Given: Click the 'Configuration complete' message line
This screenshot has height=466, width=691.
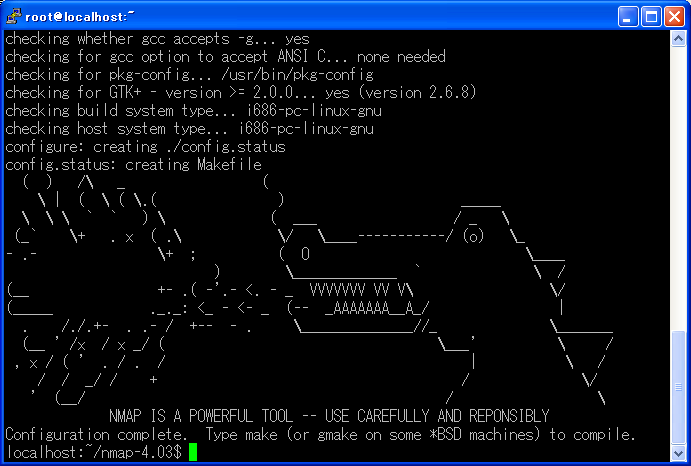Looking at the screenshot, I should click(320, 434).
